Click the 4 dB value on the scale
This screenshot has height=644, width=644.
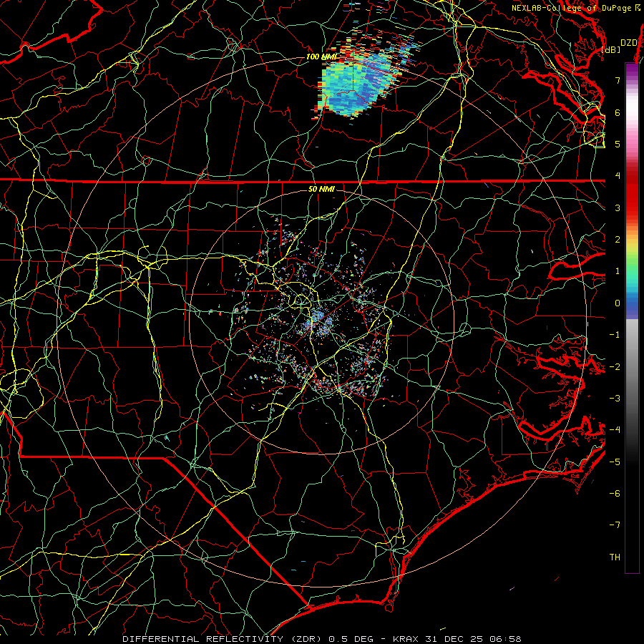(618, 176)
